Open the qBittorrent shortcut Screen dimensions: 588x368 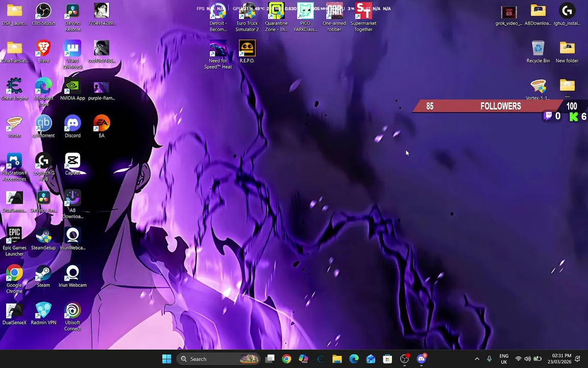(x=43, y=127)
